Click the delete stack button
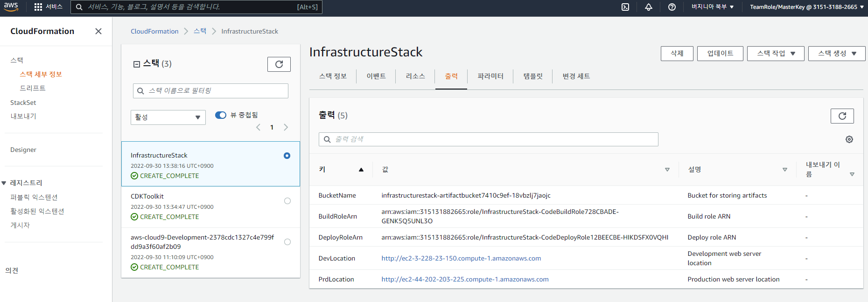Image resolution: width=868 pixels, height=302 pixels. (x=677, y=54)
